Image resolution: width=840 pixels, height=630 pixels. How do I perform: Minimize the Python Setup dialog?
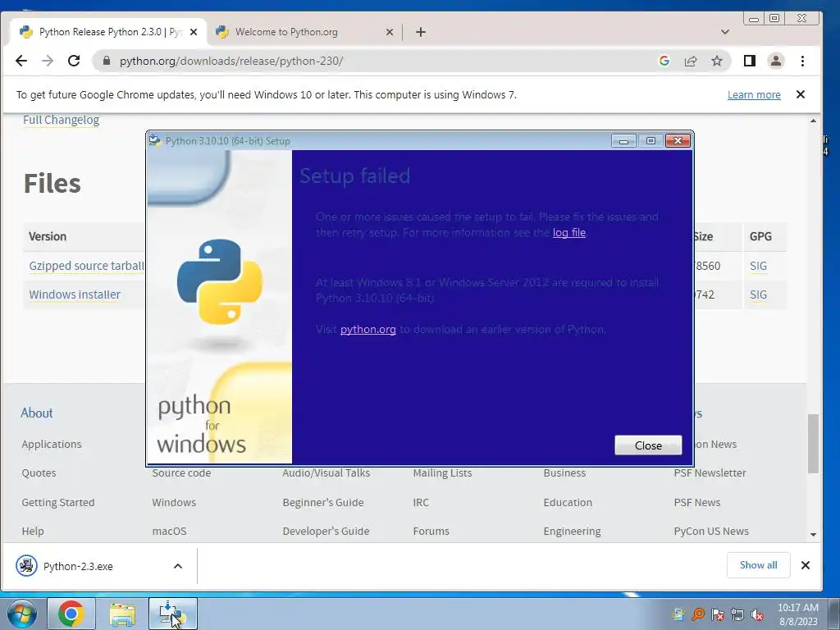[x=623, y=141]
